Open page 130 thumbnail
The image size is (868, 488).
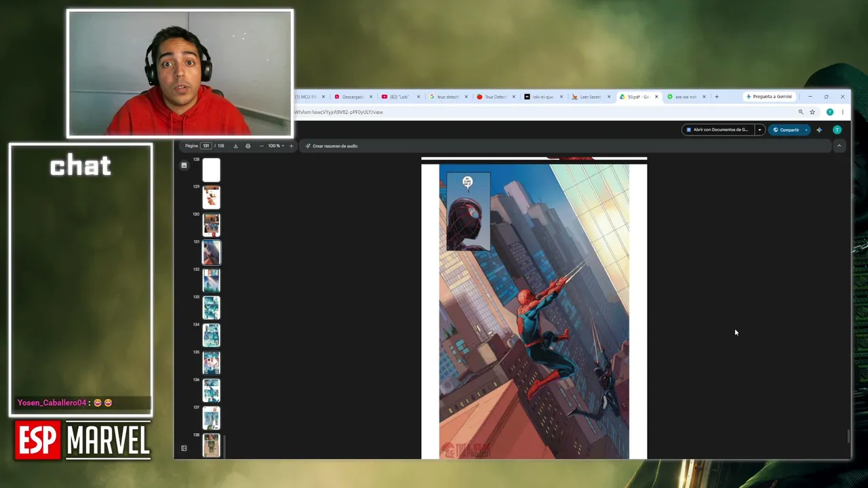[212, 225]
